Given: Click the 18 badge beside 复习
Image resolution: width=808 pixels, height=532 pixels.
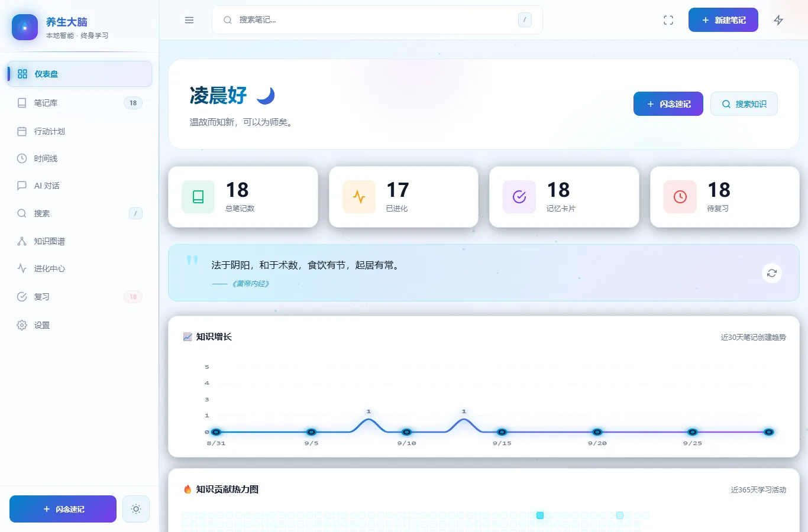Looking at the screenshot, I should (133, 297).
